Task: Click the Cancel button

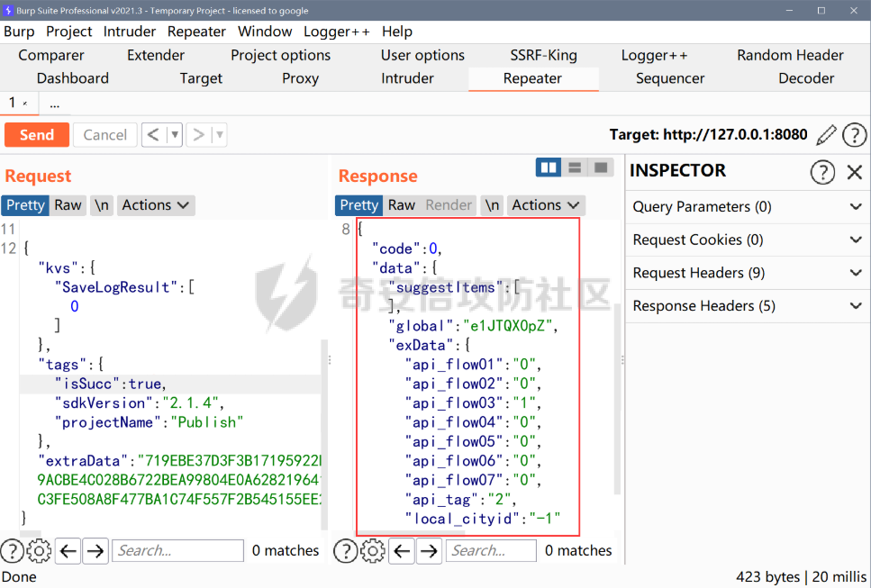Action: point(105,135)
